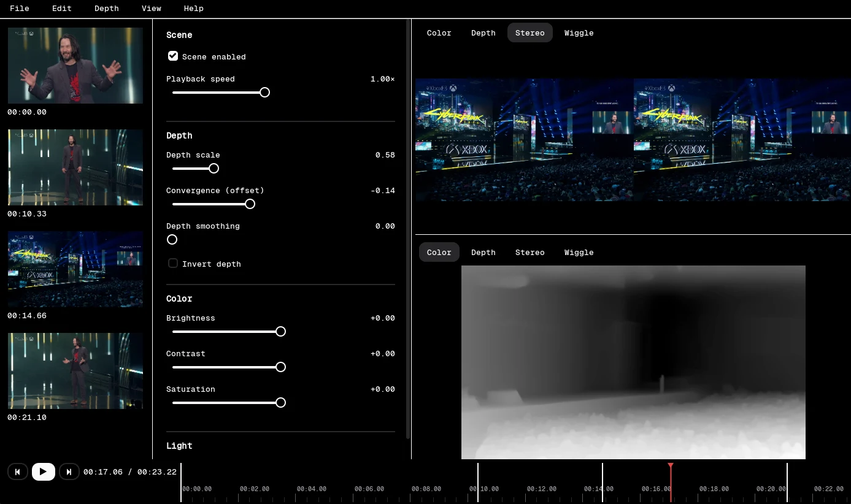
Task: Select the scene thumbnail at 00:21.10
Action: 75,371
